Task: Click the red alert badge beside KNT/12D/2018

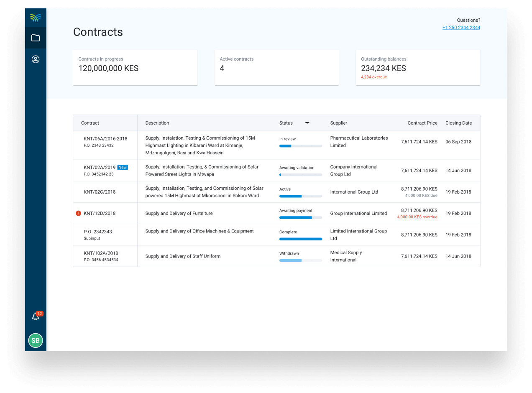Action: click(x=78, y=213)
